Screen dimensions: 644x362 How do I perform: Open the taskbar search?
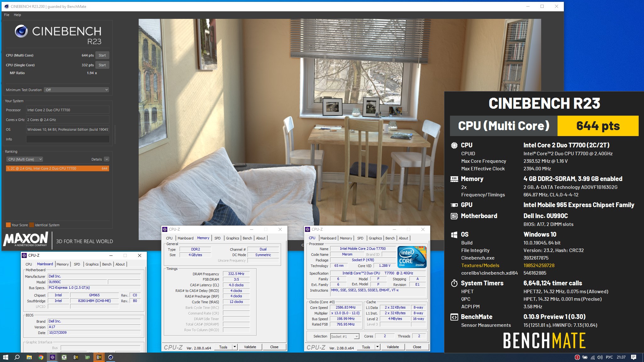click(17, 357)
